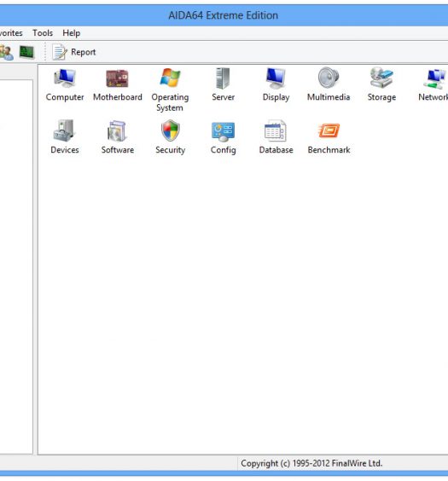Image resolution: width=448 pixels, height=481 pixels.
Task: Select the Multimedia speaker icon
Action: point(329,78)
